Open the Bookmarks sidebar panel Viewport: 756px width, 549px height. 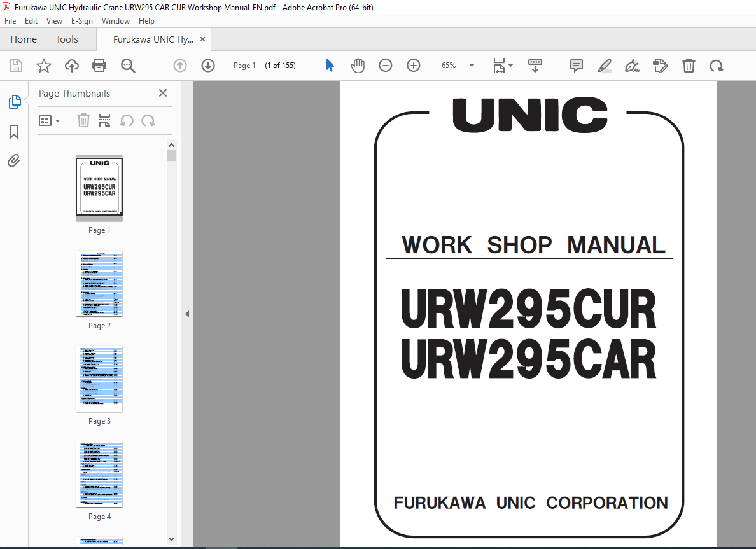point(14,132)
